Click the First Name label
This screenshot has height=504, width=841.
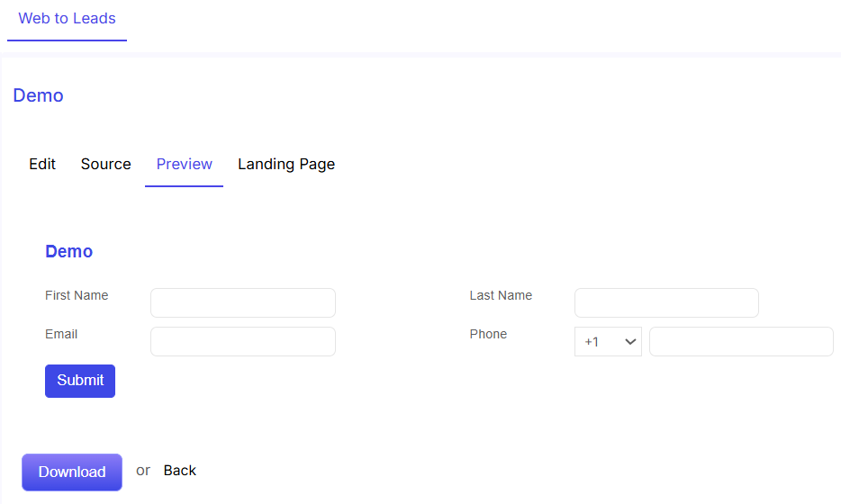[x=77, y=295]
